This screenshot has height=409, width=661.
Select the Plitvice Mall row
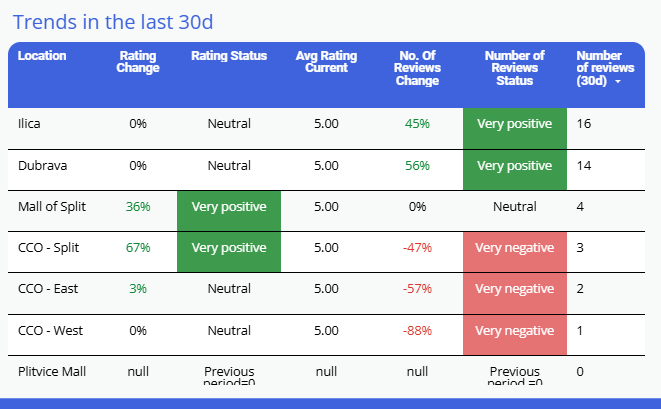pos(52,371)
